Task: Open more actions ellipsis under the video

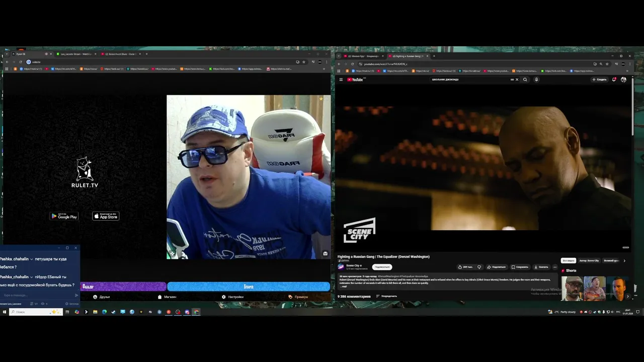Action: point(555,267)
